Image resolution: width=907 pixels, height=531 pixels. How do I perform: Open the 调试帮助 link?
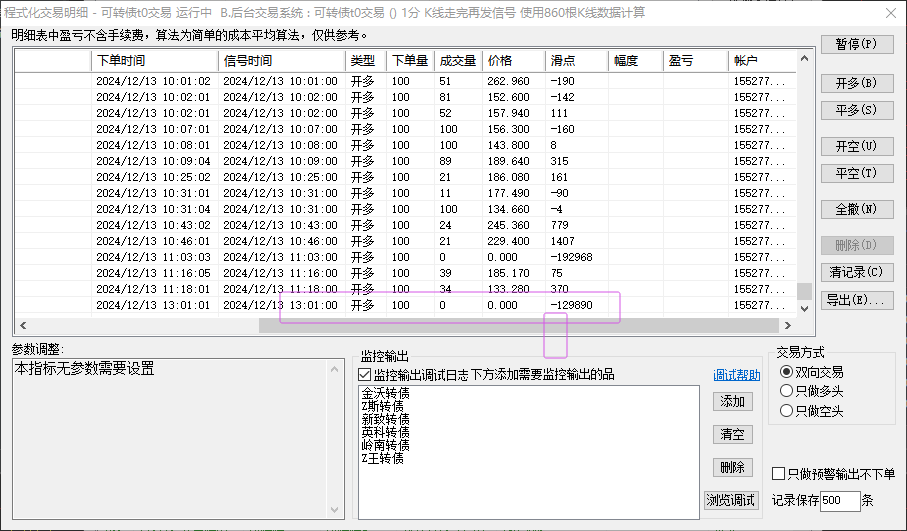point(736,375)
